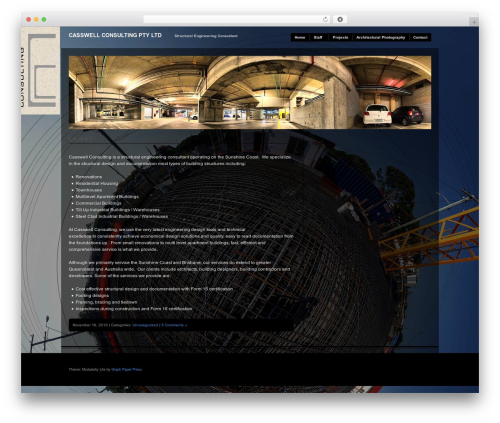The image size is (500, 423).
Task: Click the 'Renovations' list item
Action: [x=89, y=177]
